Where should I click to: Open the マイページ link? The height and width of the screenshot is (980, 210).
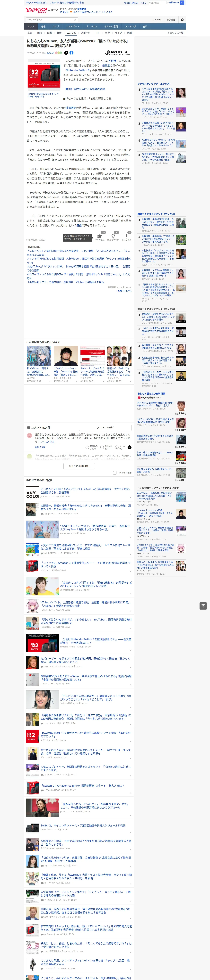157,20
